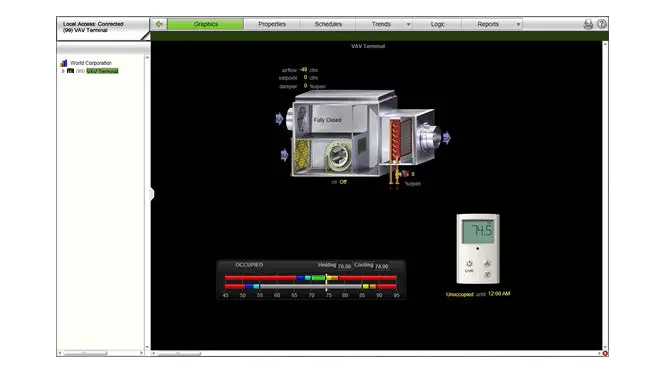Expand the VAV Terminal tree node

tap(63, 71)
